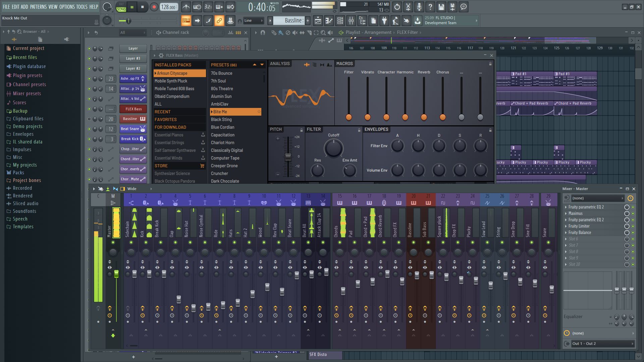The height and width of the screenshot is (362, 644).
Task: Toggle mute on Beat Snare channel
Action: point(89,129)
